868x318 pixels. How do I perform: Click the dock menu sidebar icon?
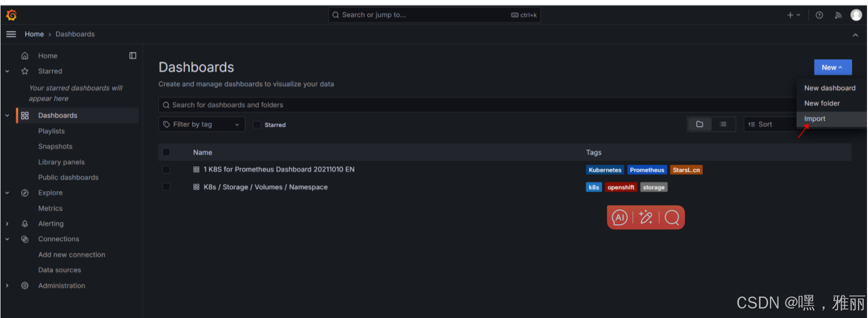(133, 55)
